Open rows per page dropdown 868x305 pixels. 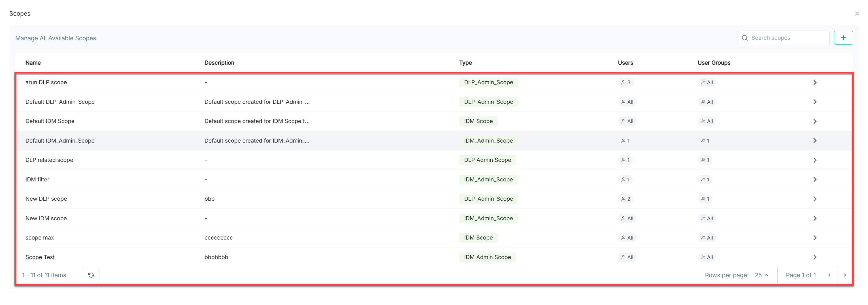pyautogui.click(x=761, y=275)
